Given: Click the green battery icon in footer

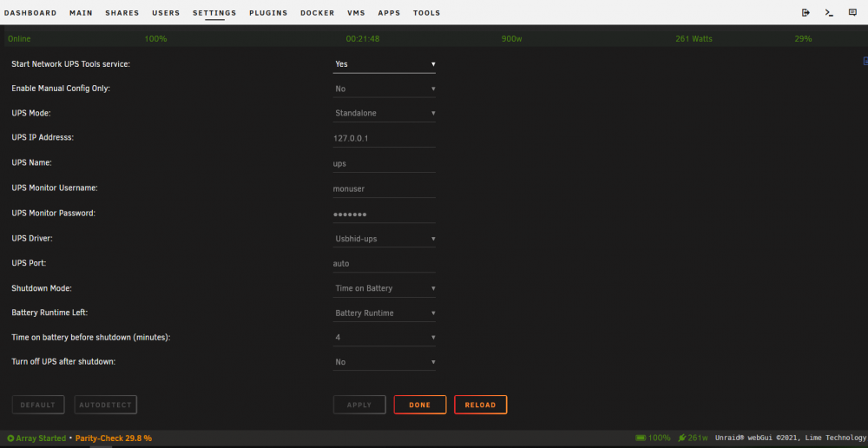Looking at the screenshot, I should click(641, 438).
